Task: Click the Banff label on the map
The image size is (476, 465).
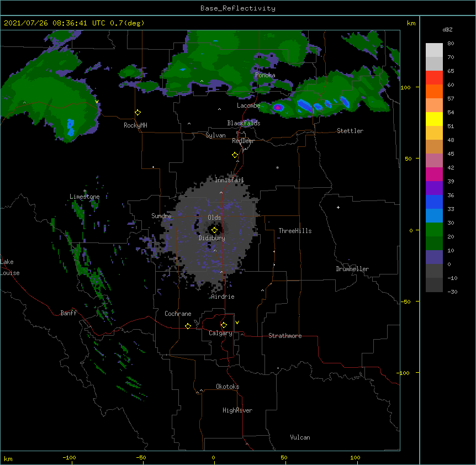Action: tap(68, 313)
